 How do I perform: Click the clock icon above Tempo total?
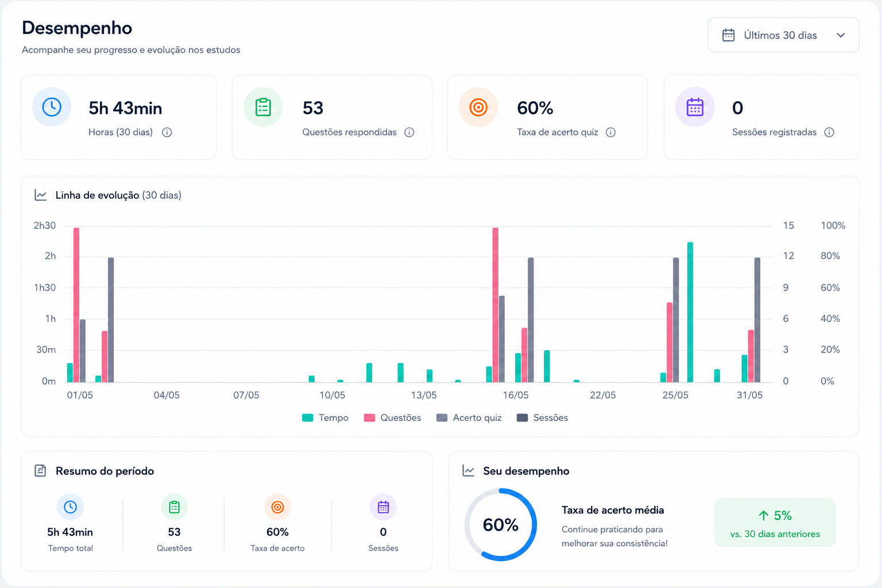click(x=70, y=507)
